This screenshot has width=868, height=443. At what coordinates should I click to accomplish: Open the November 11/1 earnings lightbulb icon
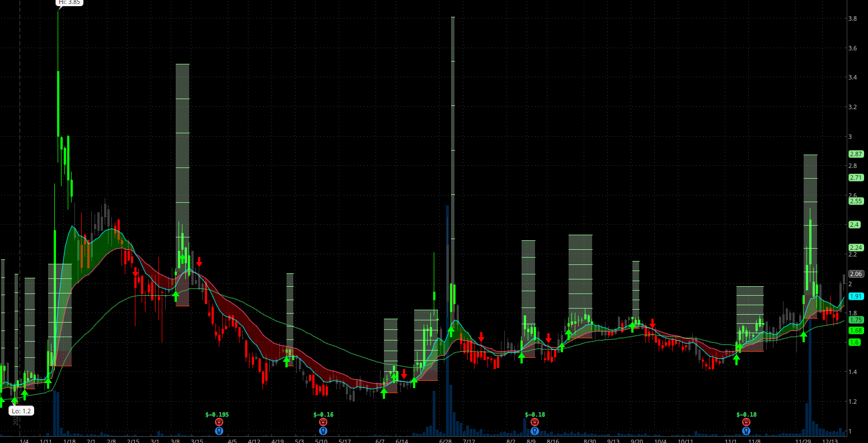[746, 431]
